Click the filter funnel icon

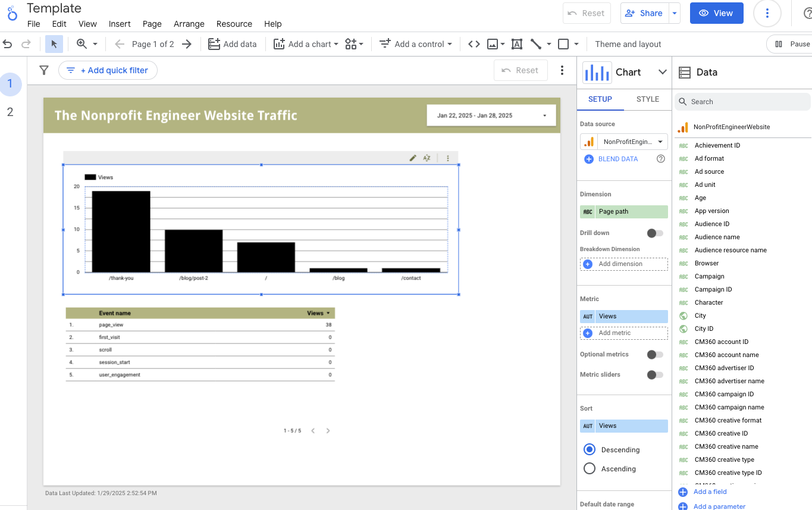(x=44, y=70)
